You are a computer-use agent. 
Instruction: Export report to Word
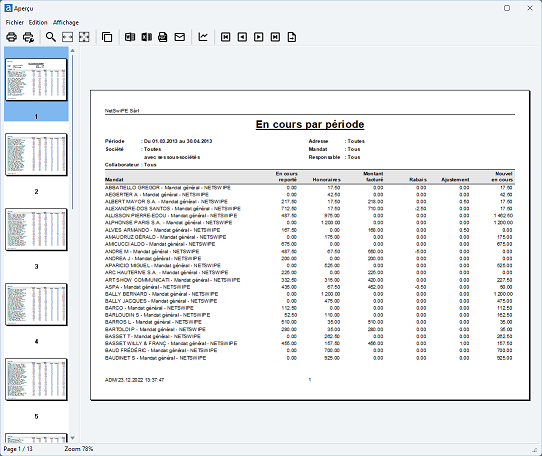click(130, 37)
